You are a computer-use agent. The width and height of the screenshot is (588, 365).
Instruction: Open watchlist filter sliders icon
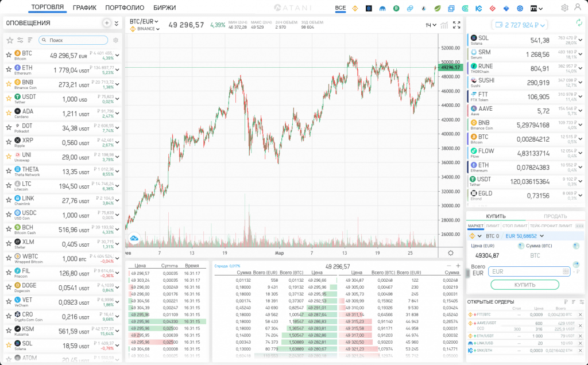click(20, 40)
